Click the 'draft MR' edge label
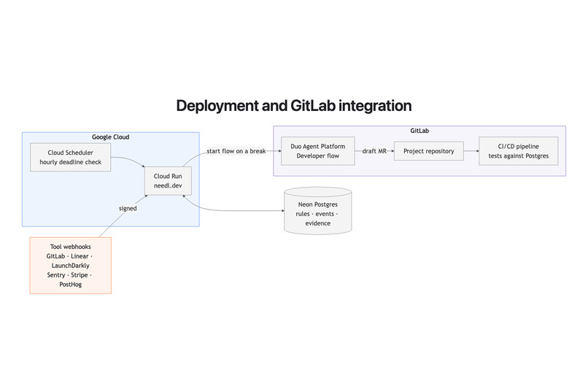 coord(374,151)
